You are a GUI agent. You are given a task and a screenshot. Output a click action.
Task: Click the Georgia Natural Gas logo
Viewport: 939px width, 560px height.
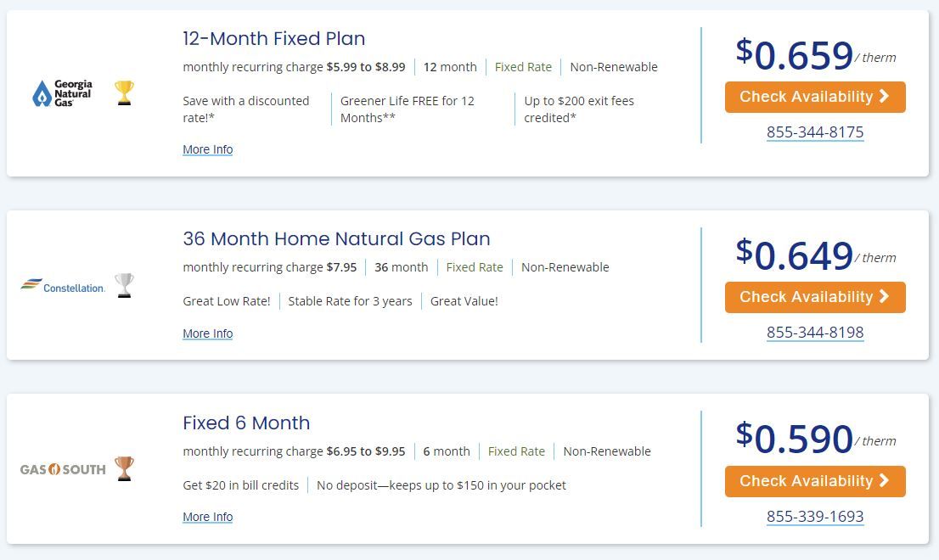(x=62, y=92)
